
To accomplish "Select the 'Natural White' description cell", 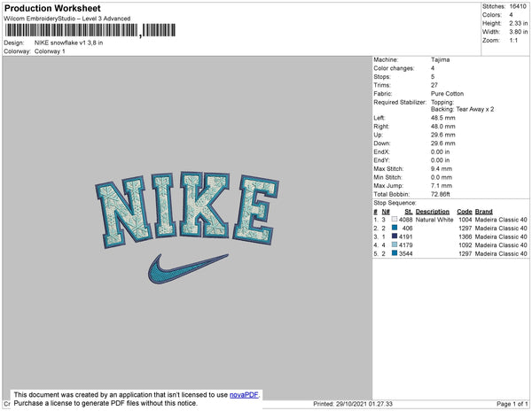I will (x=434, y=220).
